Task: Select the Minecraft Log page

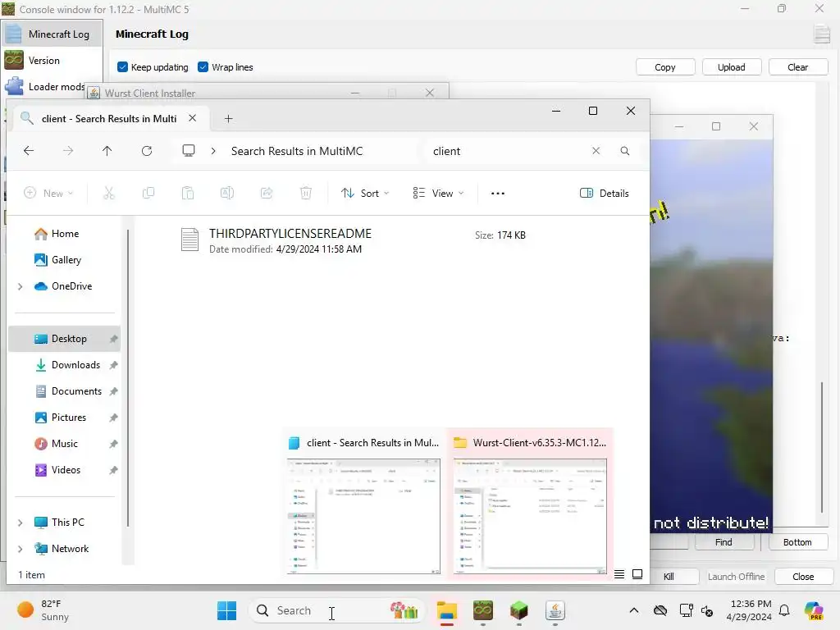Action: pyautogui.click(x=52, y=34)
